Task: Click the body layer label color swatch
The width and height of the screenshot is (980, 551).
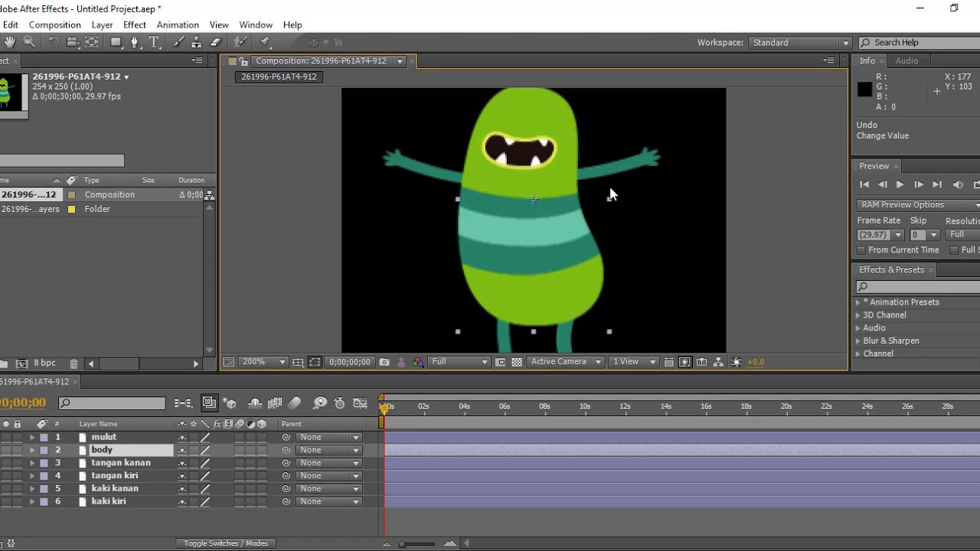Action: (44, 450)
